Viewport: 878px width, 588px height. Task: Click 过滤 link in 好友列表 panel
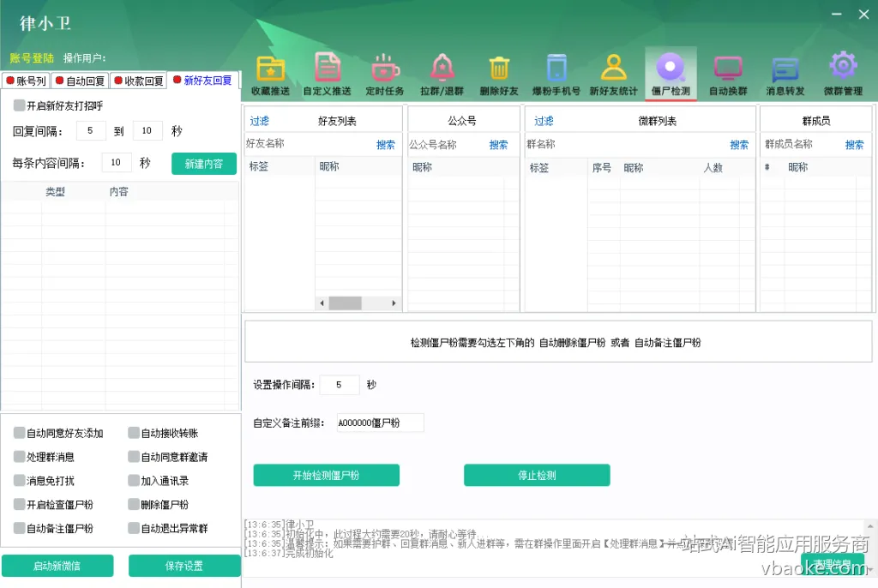tap(259, 120)
